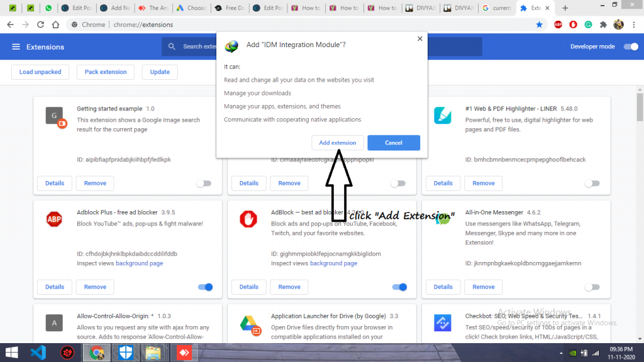
Task: Click Load unpacked button
Action: [x=40, y=72]
